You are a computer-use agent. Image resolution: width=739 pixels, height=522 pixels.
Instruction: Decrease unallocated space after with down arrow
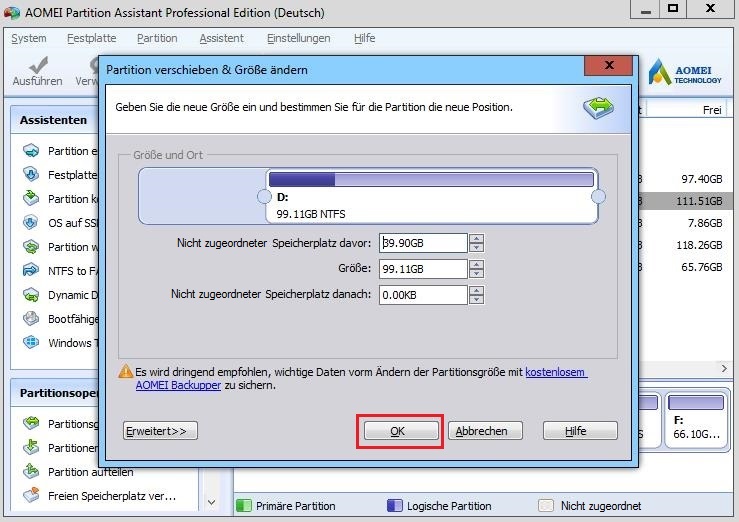pos(476,300)
